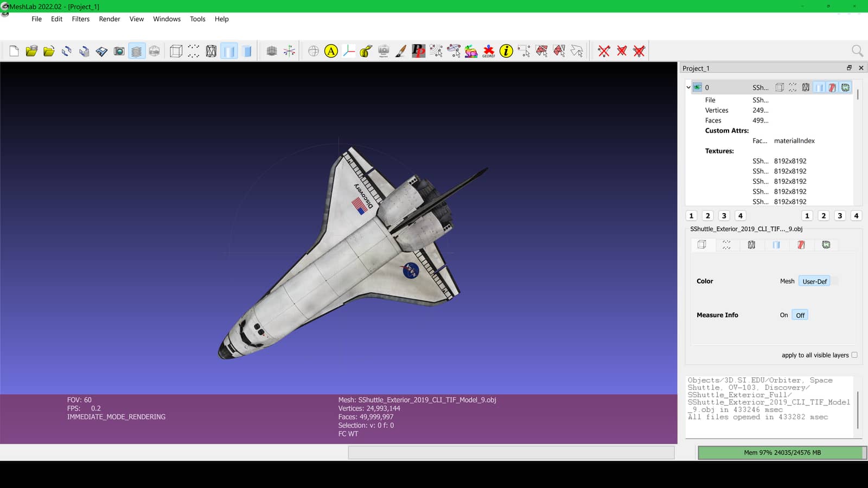Screen dimensions: 868x488
Task: Toggle blue fill icon in layer 0 row
Action: (x=819, y=87)
